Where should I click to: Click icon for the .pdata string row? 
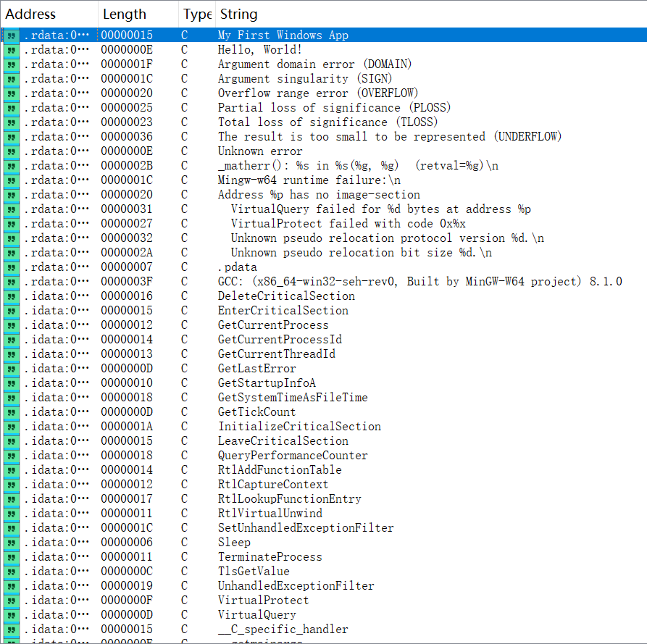(12, 267)
